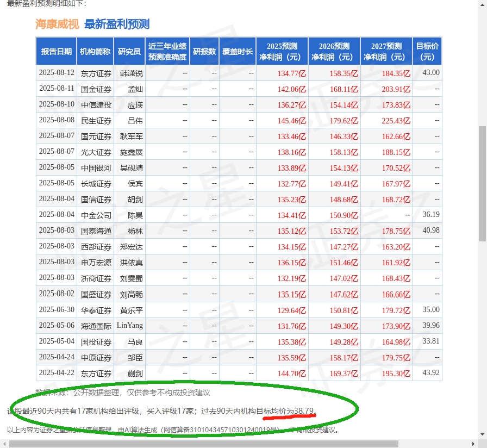Click 2027 profit value 225.43亿
The height and width of the screenshot is (448, 487).
point(396,121)
